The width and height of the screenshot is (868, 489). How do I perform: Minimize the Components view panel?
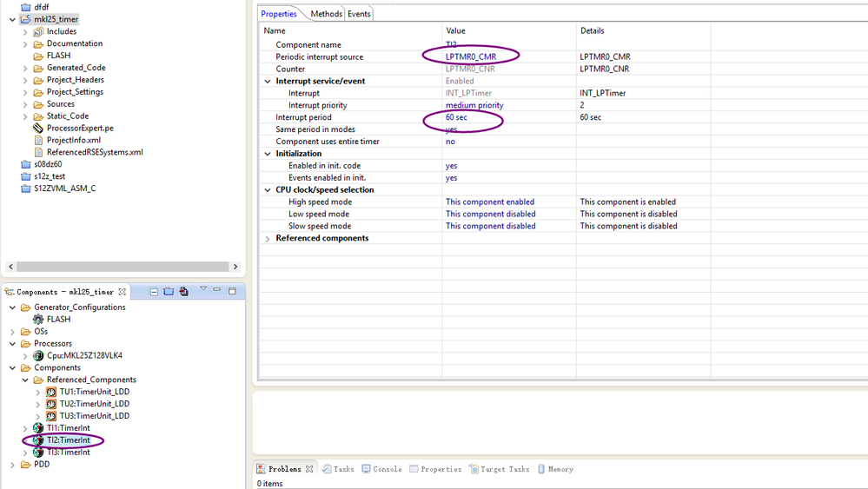pyautogui.click(x=217, y=289)
